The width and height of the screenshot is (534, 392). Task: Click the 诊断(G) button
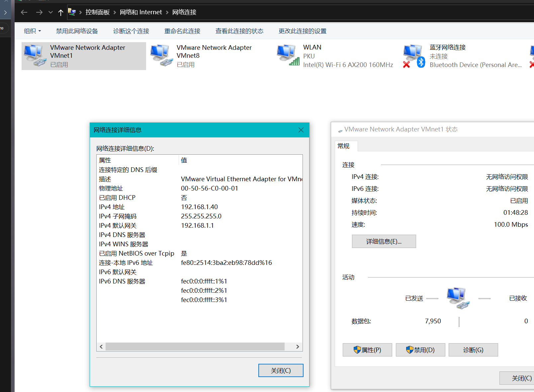pyautogui.click(x=473, y=350)
